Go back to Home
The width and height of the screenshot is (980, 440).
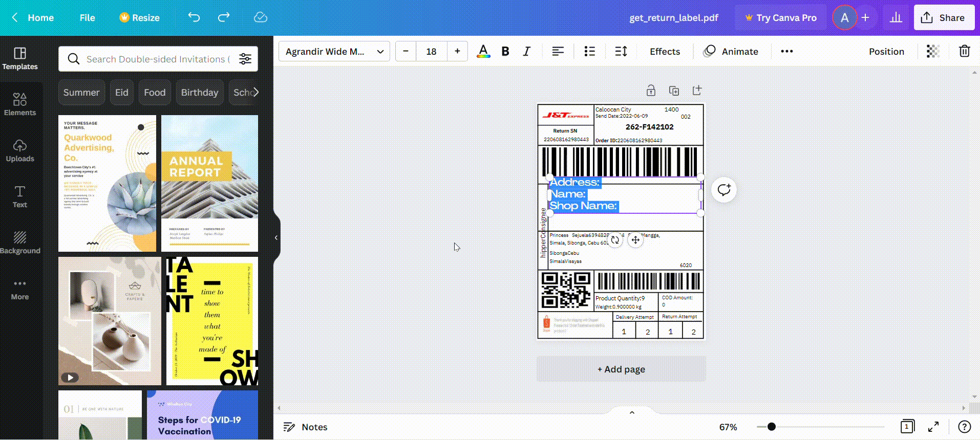(33, 17)
